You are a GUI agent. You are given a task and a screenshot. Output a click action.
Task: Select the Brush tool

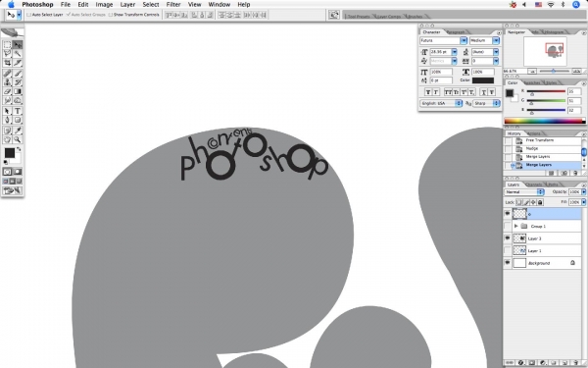click(x=18, y=74)
